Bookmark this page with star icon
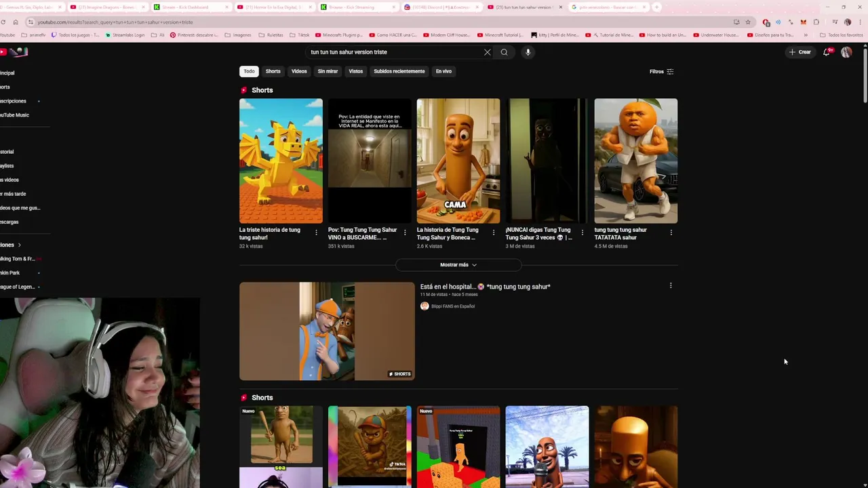868x488 pixels. (x=748, y=22)
